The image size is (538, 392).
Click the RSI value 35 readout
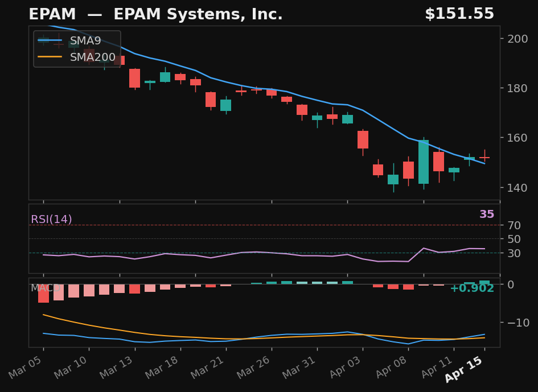(487, 214)
